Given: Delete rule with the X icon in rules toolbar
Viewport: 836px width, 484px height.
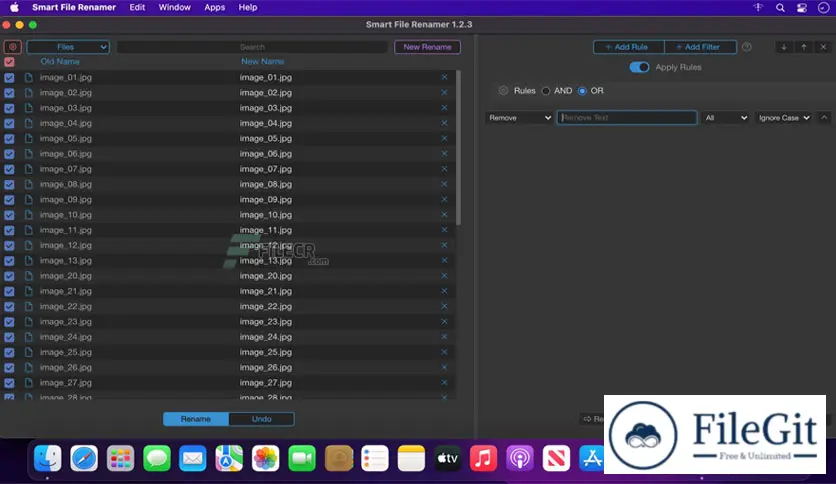Looking at the screenshot, I should point(823,47).
